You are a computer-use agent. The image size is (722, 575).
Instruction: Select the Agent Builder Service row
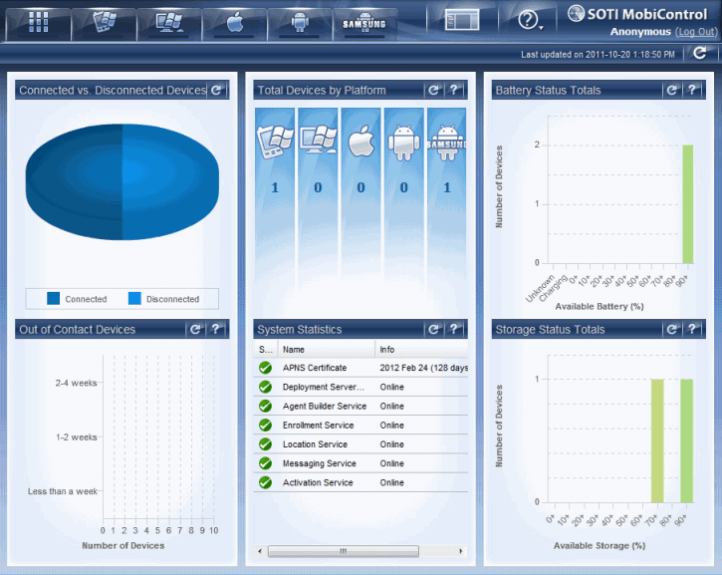tap(361, 406)
